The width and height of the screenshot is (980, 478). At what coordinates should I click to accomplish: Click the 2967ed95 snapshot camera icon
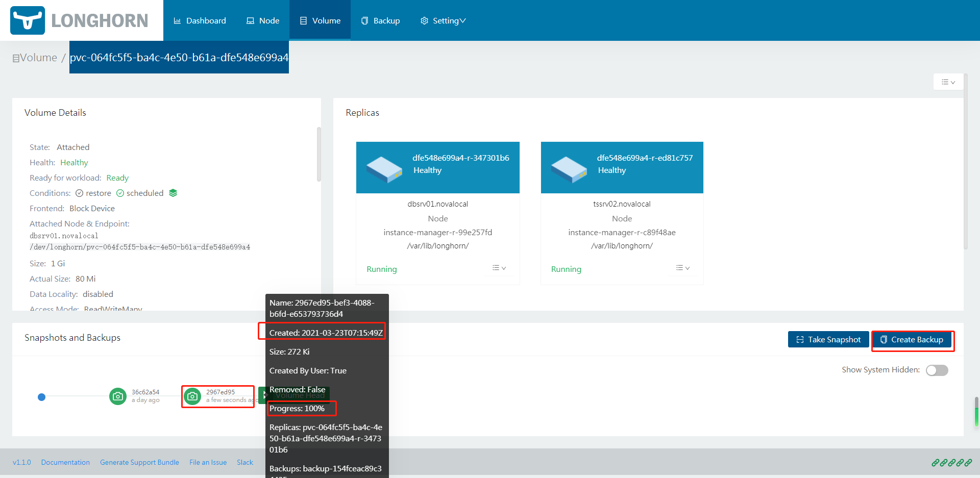(192, 396)
